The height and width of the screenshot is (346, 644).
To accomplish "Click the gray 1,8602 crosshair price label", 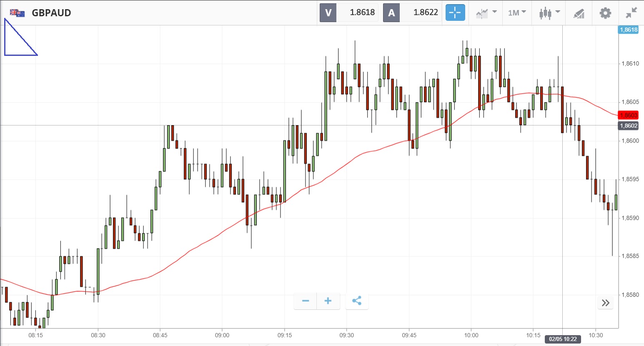I will point(628,125).
